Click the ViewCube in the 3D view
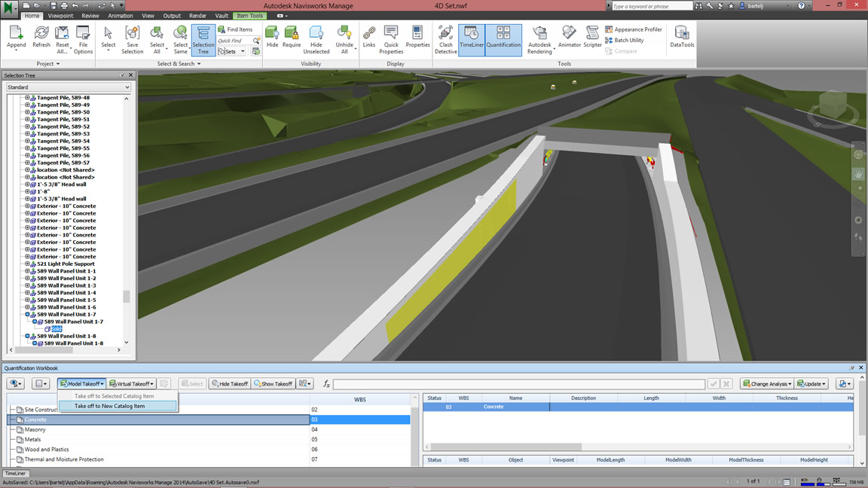 coord(832,105)
